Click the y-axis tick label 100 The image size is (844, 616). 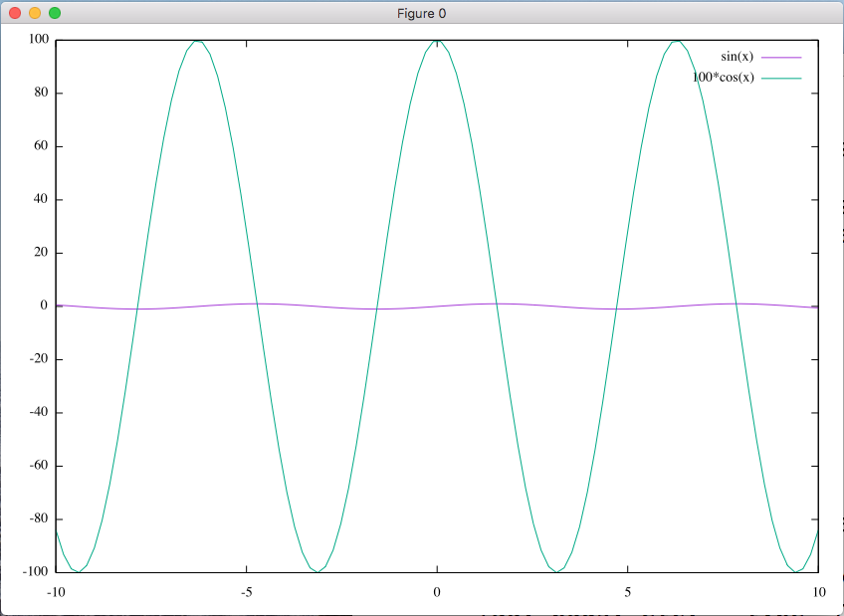39,41
